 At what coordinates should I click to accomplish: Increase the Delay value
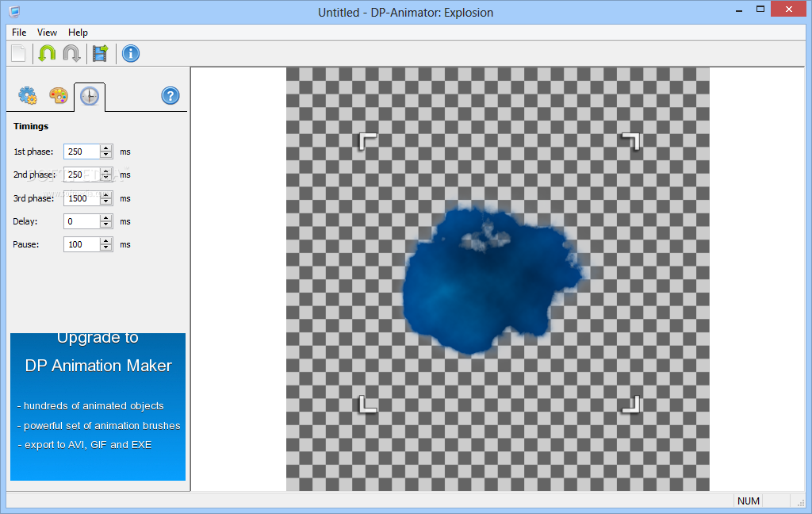(106, 218)
